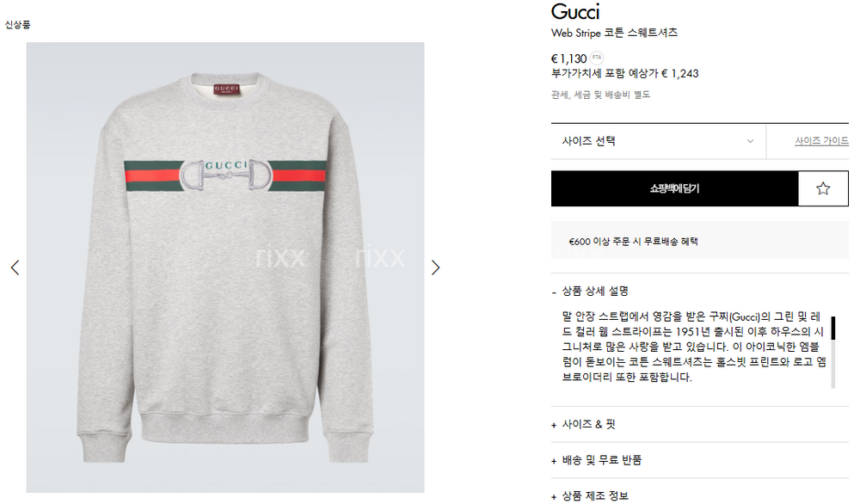Click the 관세, 세금 및 배송비 별도 note

coord(600,95)
